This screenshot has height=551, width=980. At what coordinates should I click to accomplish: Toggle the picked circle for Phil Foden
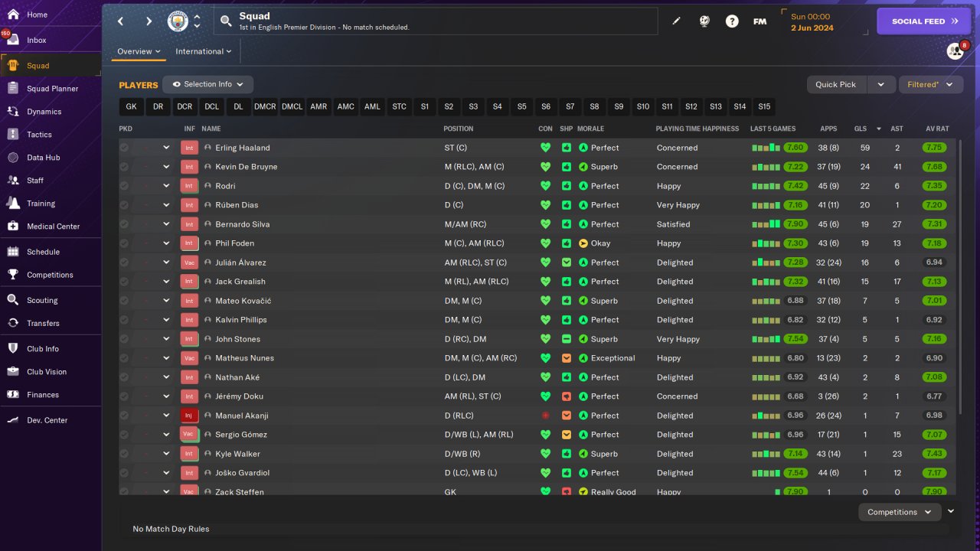pos(124,243)
